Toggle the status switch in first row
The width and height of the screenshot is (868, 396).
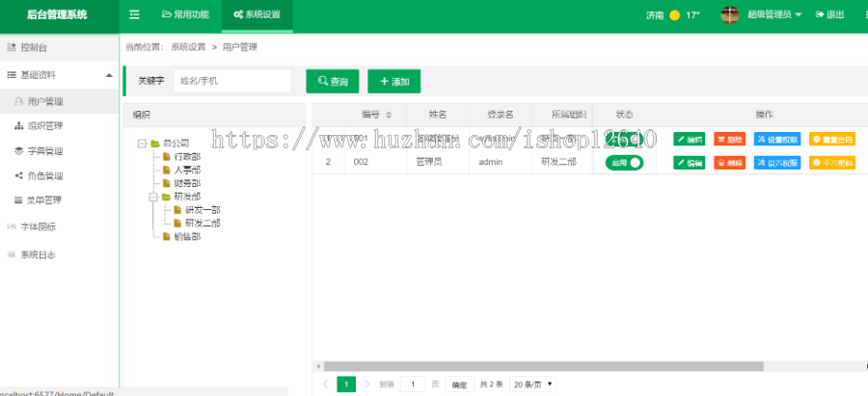pyautogui.click(x=624, y=138)
